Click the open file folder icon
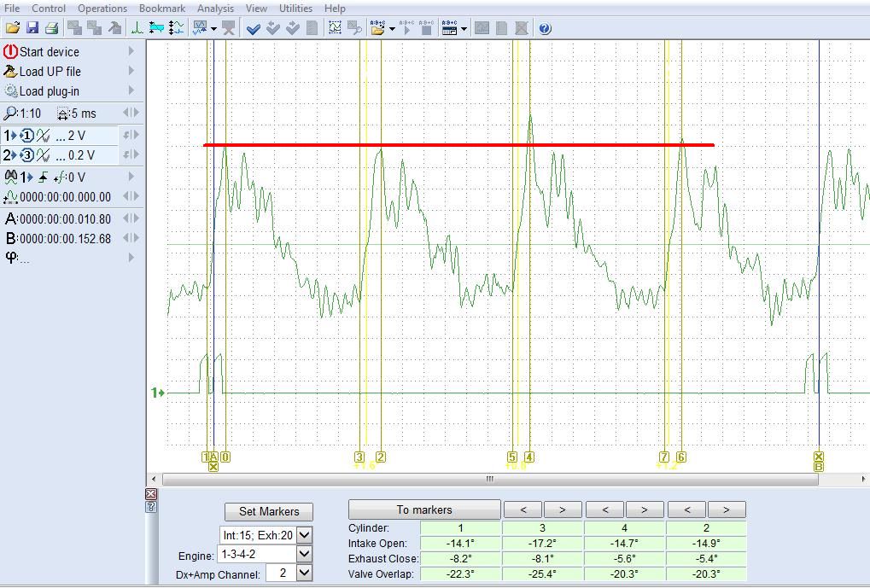Image resolution: width=870 pixels, height=588 pixels. (13, 28)
